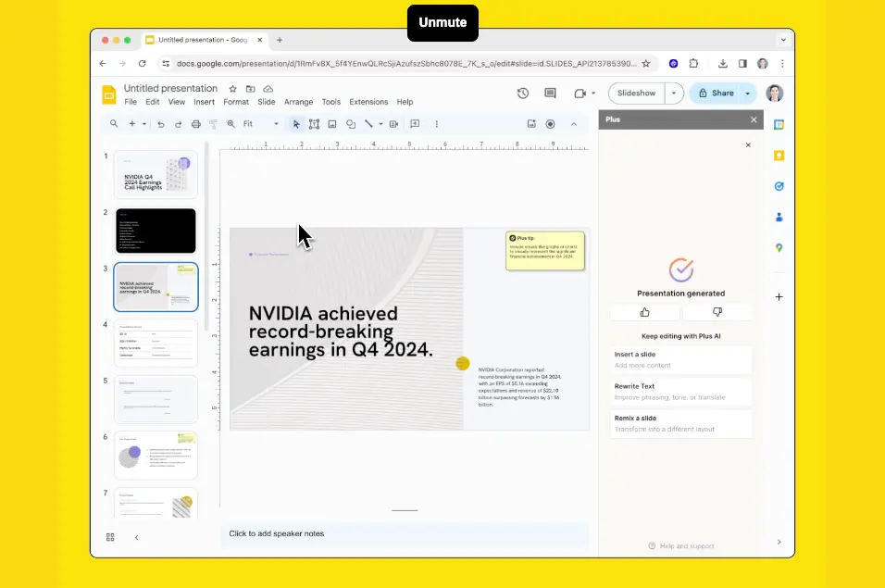885x588 pixels.
Task: Switch to grid view of slides
Action: [x=110, y=537]
